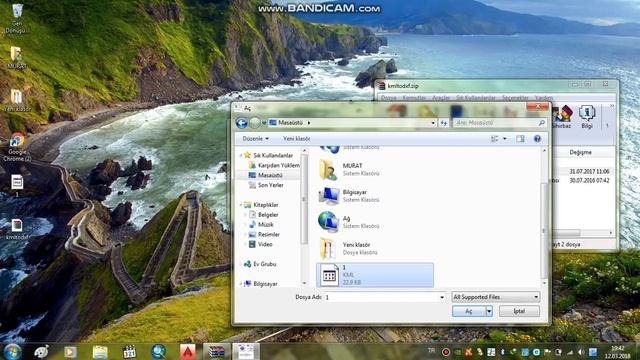Select Sık Kullanılanlar in navigation pane

pyautogui.click(x=272, y=156)
